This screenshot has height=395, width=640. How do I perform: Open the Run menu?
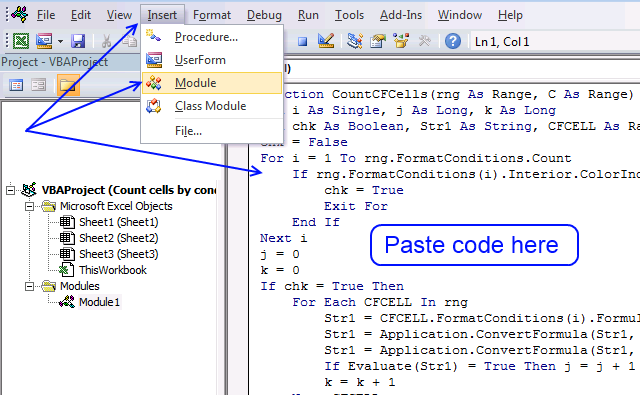308,15
